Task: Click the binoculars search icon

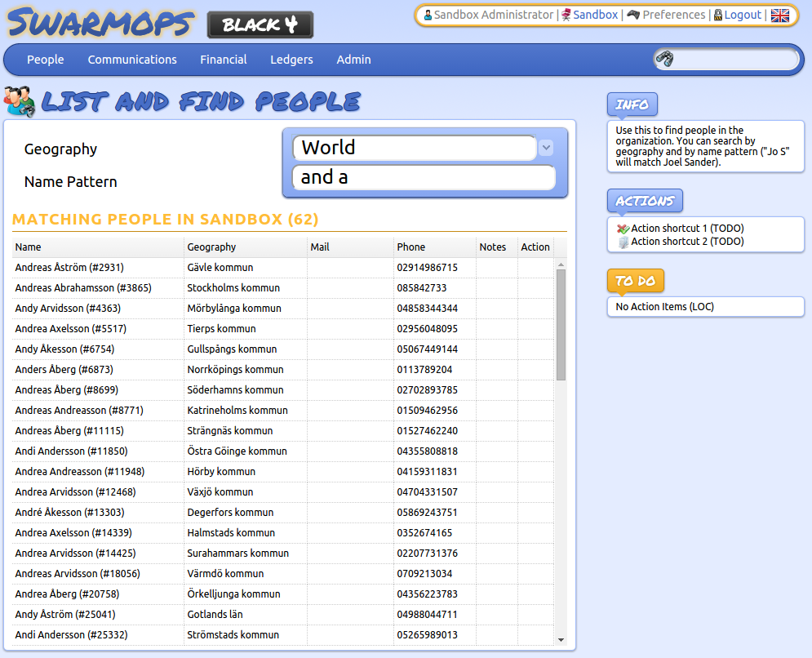Action: 664,59
